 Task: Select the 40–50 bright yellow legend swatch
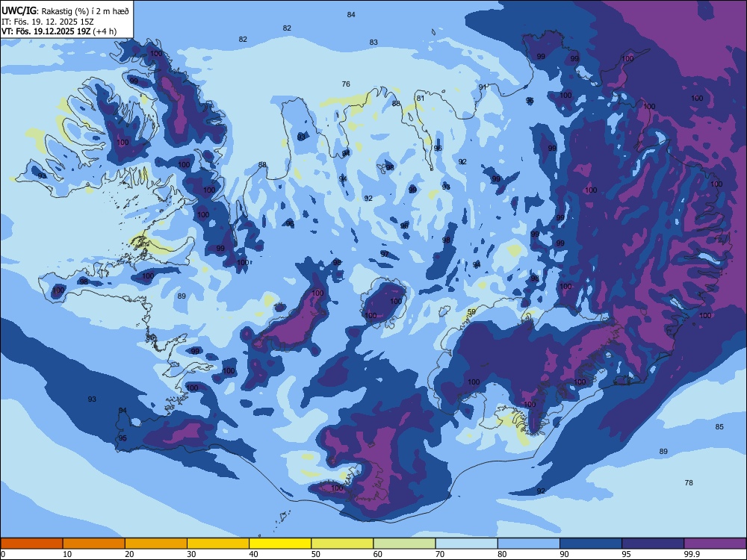click(x=280, y=544)
